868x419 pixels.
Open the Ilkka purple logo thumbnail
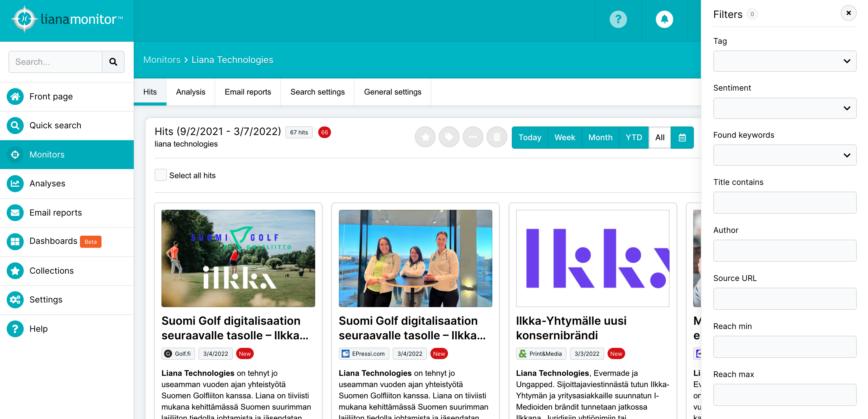(x=592, y=258)
